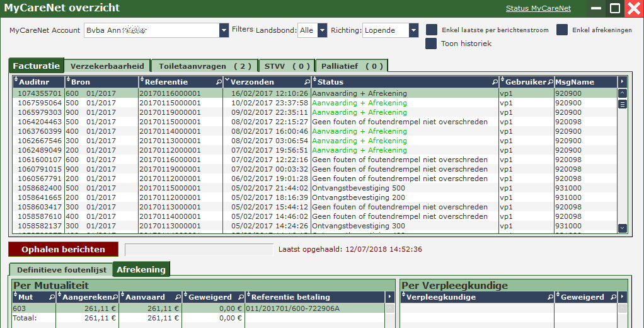Click search icon in Mut column header
The image size is (644, 328).
click(52, 297)
